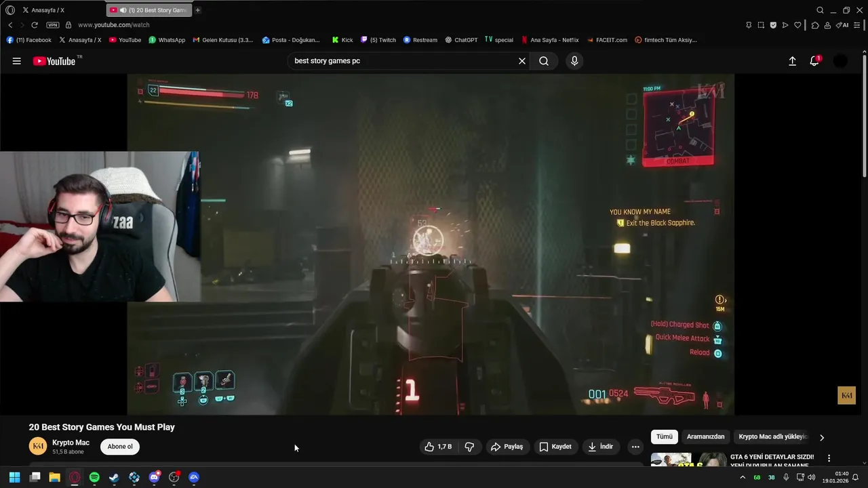
Task: Open Kick bookmark
Action: tap(342, 40)
